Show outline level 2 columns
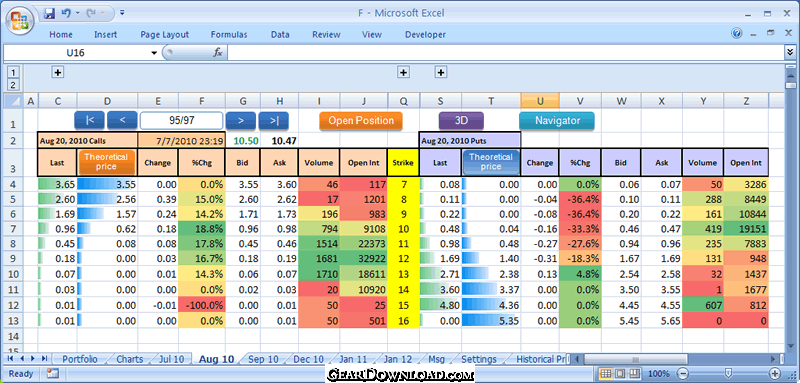The height and width of the screenshot is (383, 800). [14, 85]
